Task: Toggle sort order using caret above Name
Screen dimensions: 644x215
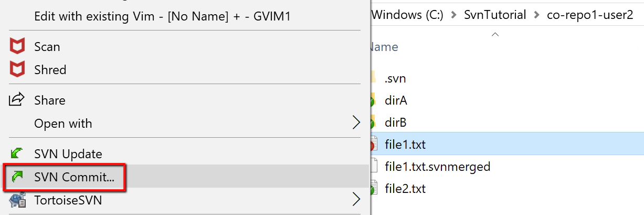Action: pyautogui.click(x=494, y=35)
